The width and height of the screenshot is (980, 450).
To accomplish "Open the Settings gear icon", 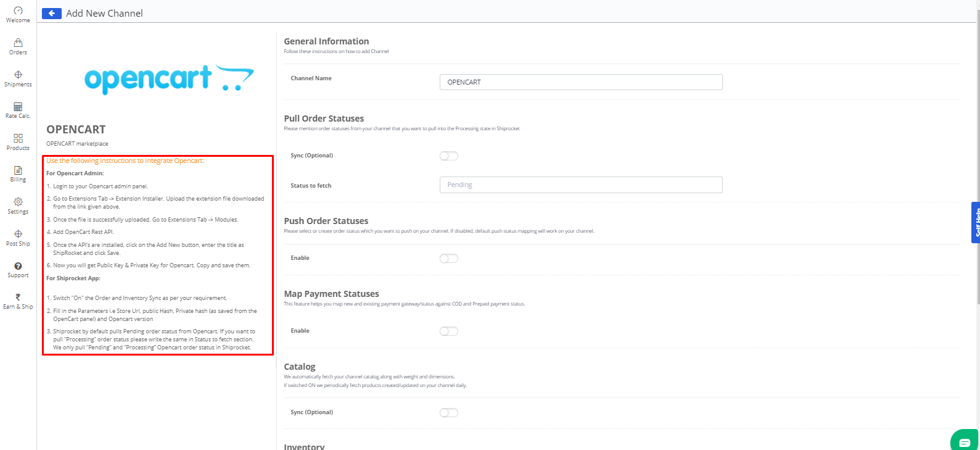I will pyautogui.click(x=18, y=202).
